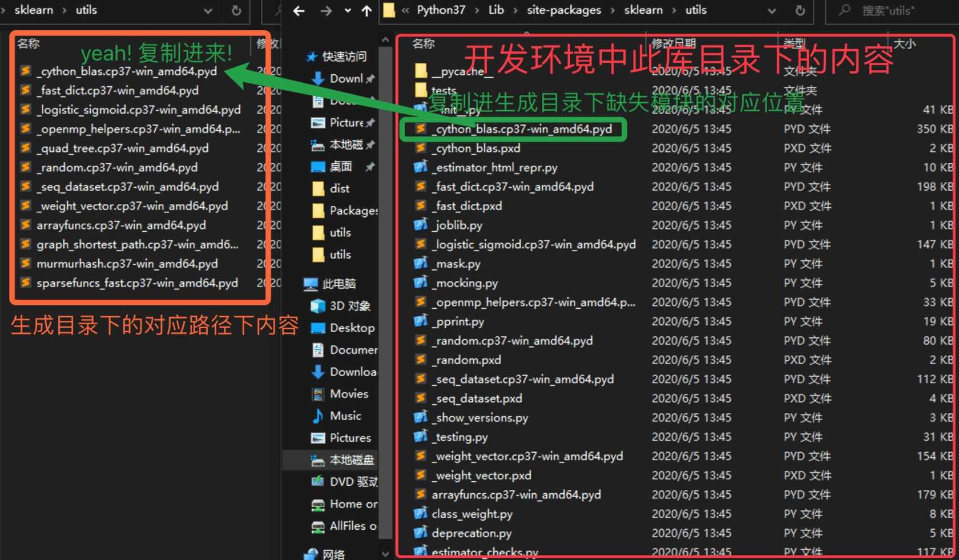
Task: Select _weight_vector.pxd file
Action: pyautogui.click(x=481, y=475)
